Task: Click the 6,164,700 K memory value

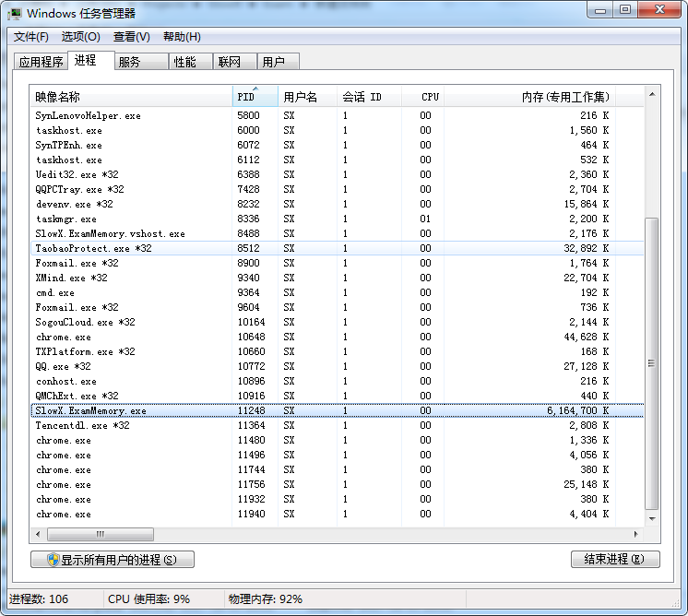Action: [577, 410]
